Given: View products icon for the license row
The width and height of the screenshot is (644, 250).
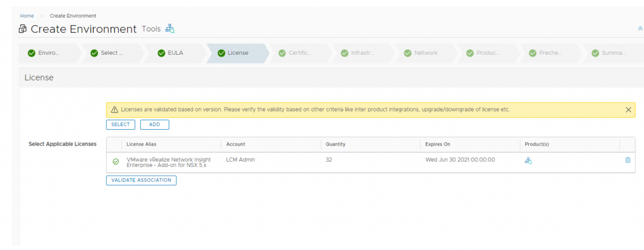Looking at the screenshot, I should 528,161.
